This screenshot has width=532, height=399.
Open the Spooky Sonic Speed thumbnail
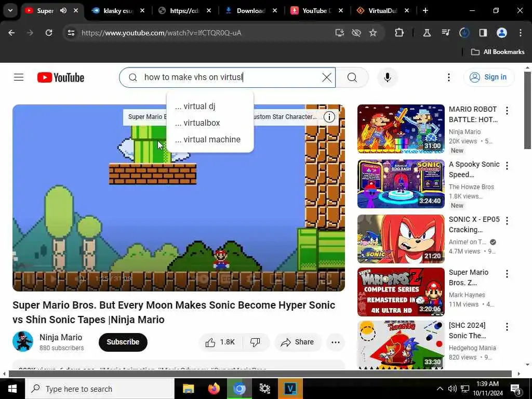401,184
